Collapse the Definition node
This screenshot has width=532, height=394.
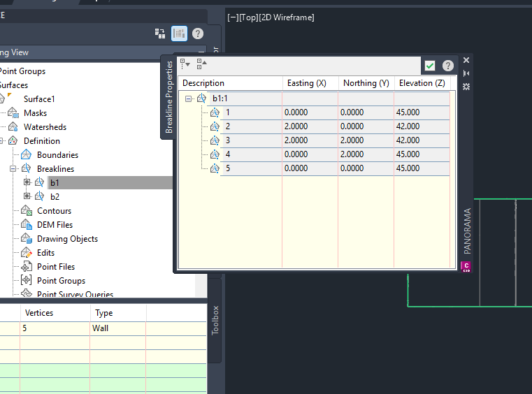1,140
